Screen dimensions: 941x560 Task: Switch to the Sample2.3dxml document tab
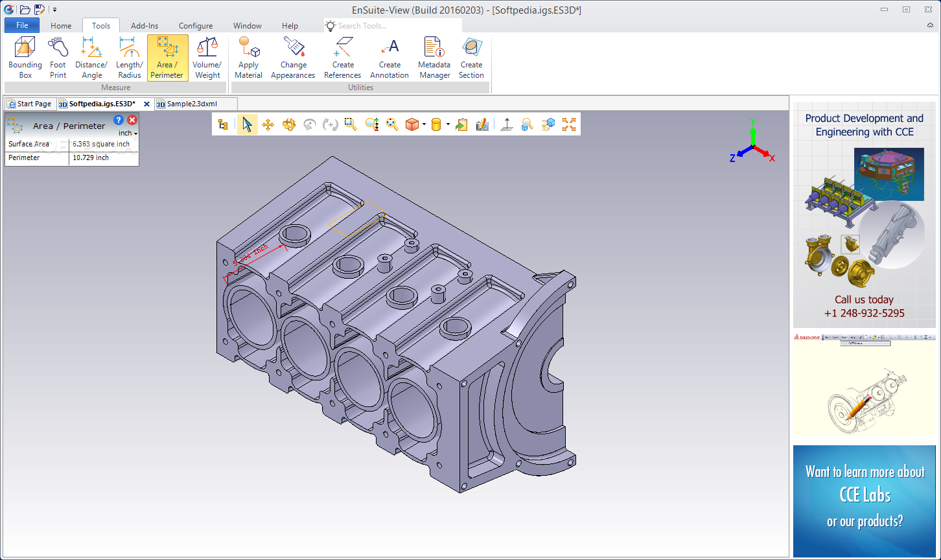[196, 104]
